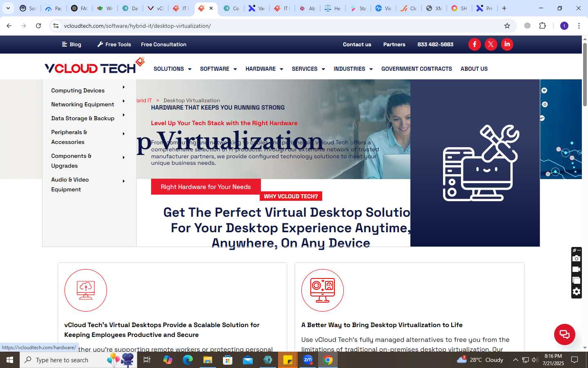Image resolution: width=588 pixels, height=368 pixels.
Task: Expand Peripherals & Accessories submenu arrow
Action: point(124,134)
